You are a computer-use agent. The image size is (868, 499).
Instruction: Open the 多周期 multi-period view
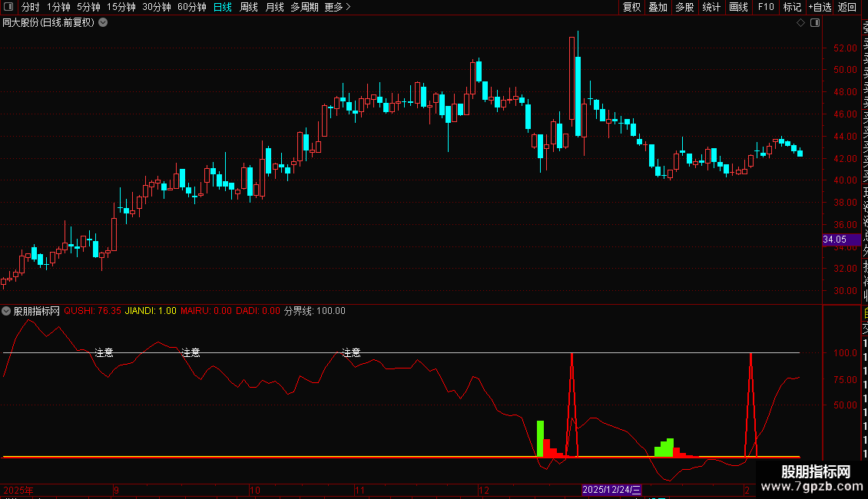(304, 7)
